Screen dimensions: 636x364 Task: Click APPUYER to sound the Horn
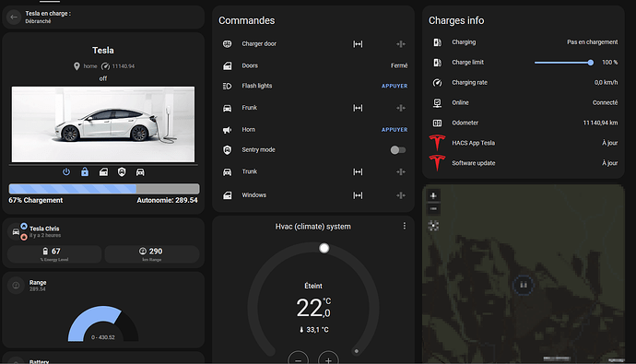[x=395, y=130]
